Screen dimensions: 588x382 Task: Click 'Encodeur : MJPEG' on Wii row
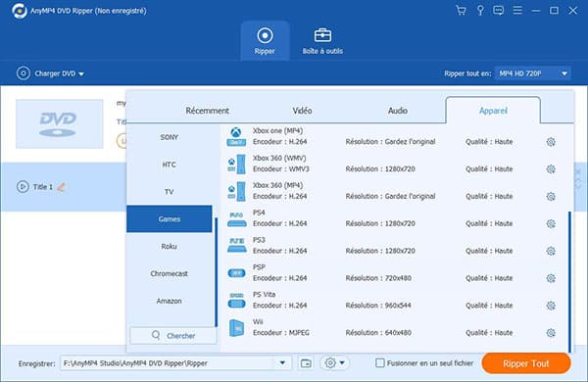pyautogui.click(x=281, y=333)
